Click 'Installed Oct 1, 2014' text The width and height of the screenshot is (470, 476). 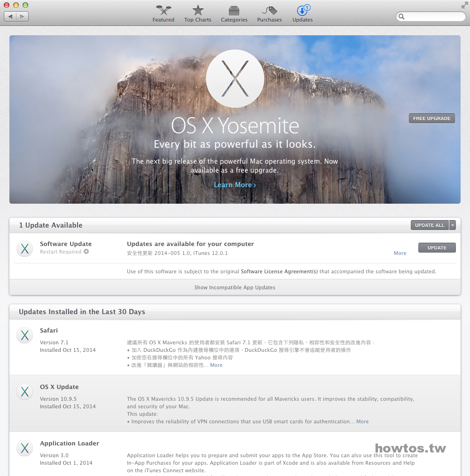(x=66, y=463)
